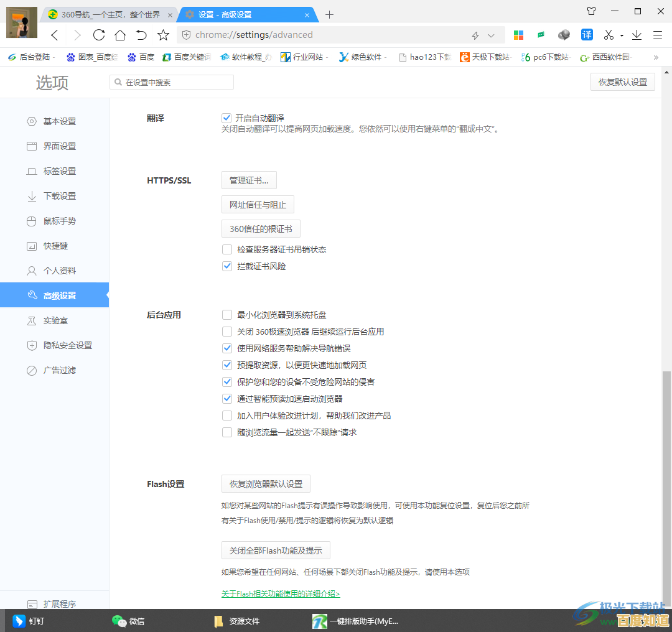Click the bookmark star in the address bar
The image size is (672, 632).
tap(163, 35)
